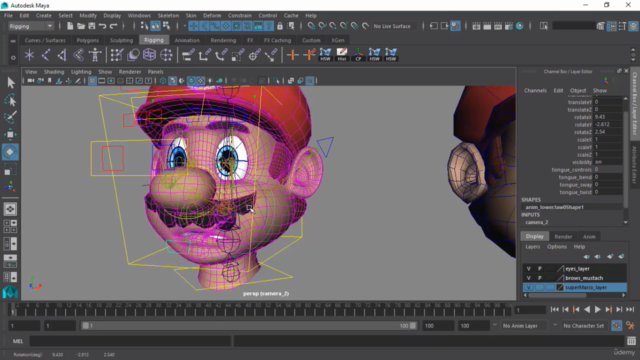Screen dimensions: 640x360
Task: Pick the Scale tool
Action: (10, 170)
